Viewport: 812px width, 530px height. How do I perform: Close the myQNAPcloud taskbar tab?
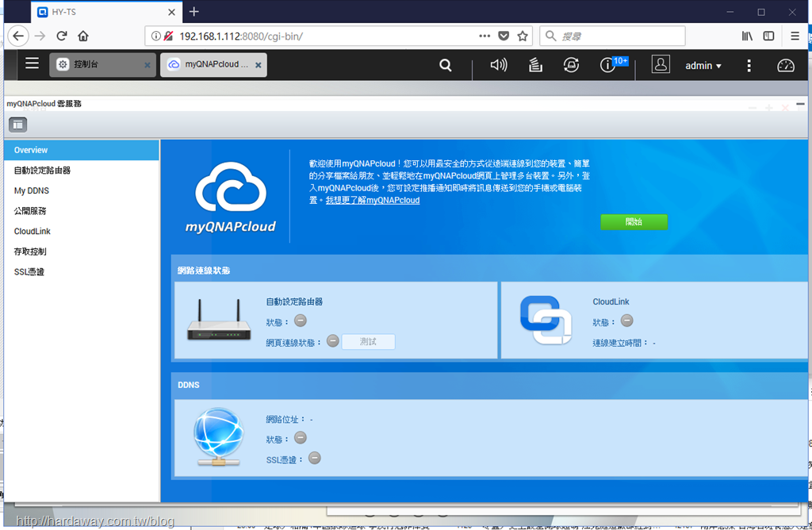tap(258, 65)
